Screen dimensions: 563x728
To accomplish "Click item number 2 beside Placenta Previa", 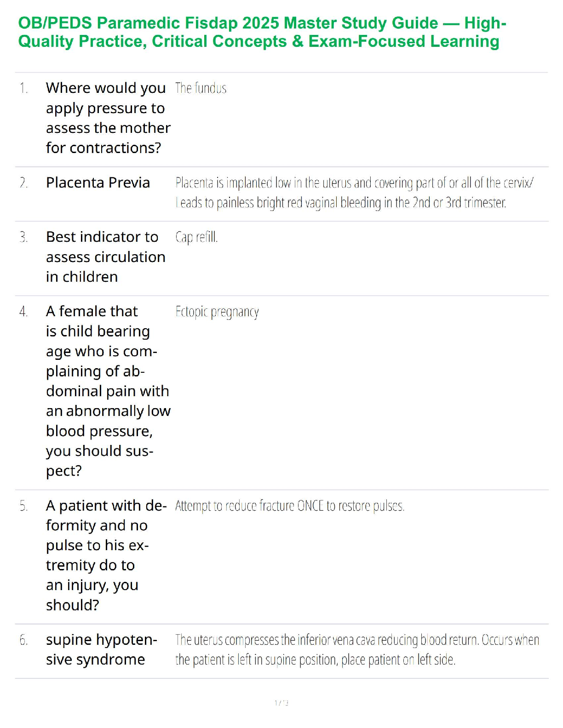I will 23,183.
